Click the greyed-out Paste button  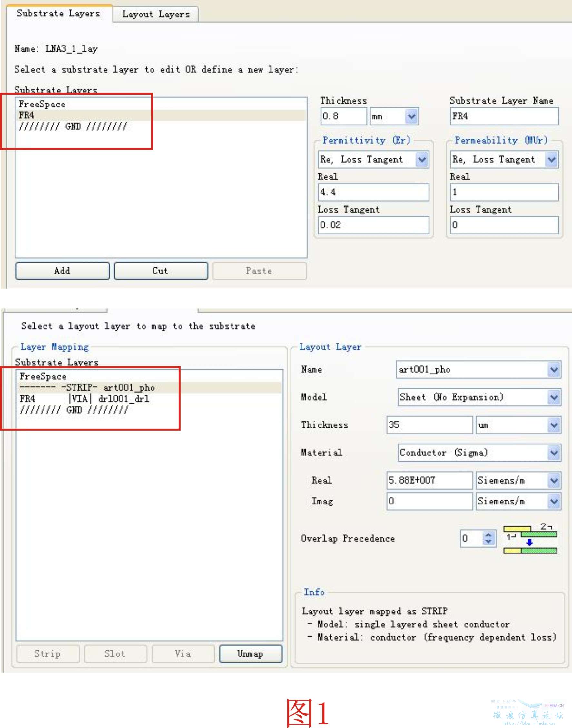pyautogui.click(x=259, y=271)
